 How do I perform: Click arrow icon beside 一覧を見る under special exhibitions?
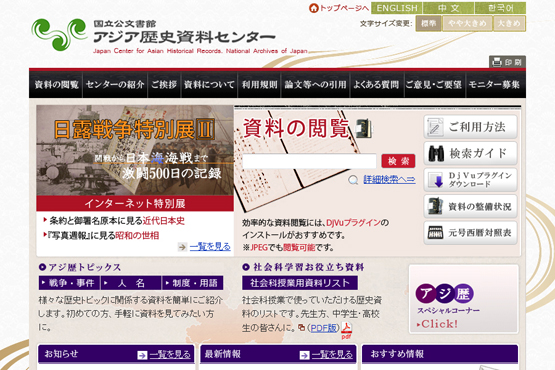point(182,247)
